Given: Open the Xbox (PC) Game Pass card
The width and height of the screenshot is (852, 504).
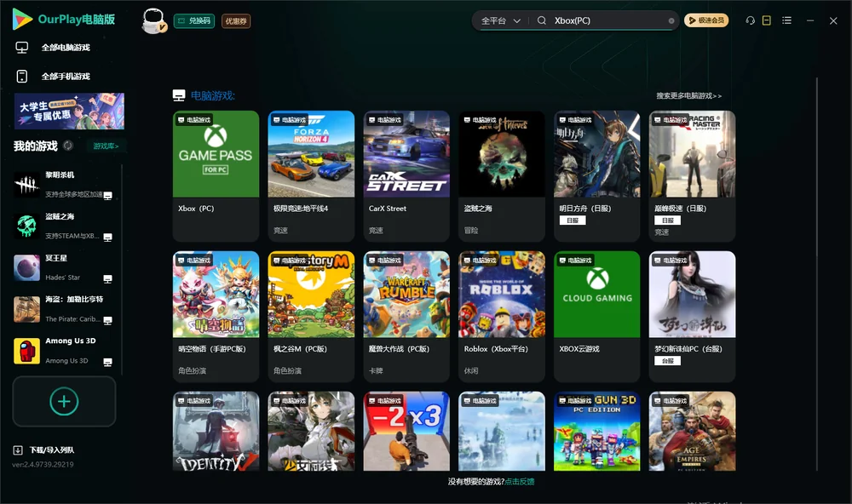Looking at the screenshot, I should click(x=216, y=176).
